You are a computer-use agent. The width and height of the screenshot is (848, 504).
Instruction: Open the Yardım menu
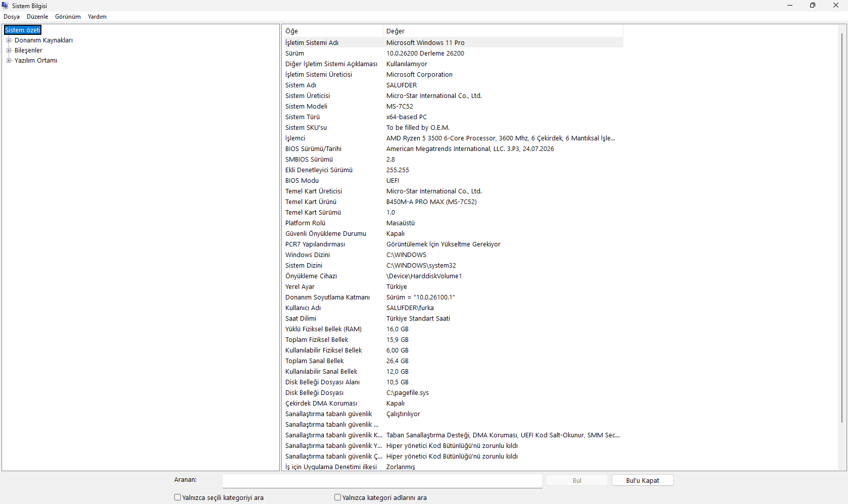point(97,17)
